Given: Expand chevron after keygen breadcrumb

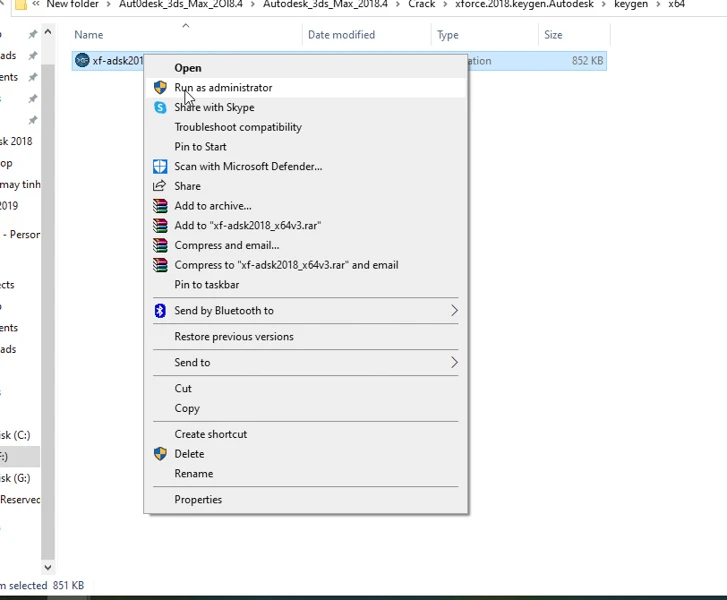Looking at the screenshot, I should [658, 4].
